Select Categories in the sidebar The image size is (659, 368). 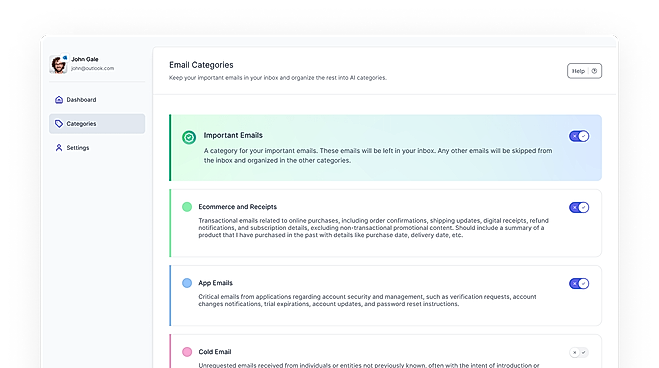(97, 124)
